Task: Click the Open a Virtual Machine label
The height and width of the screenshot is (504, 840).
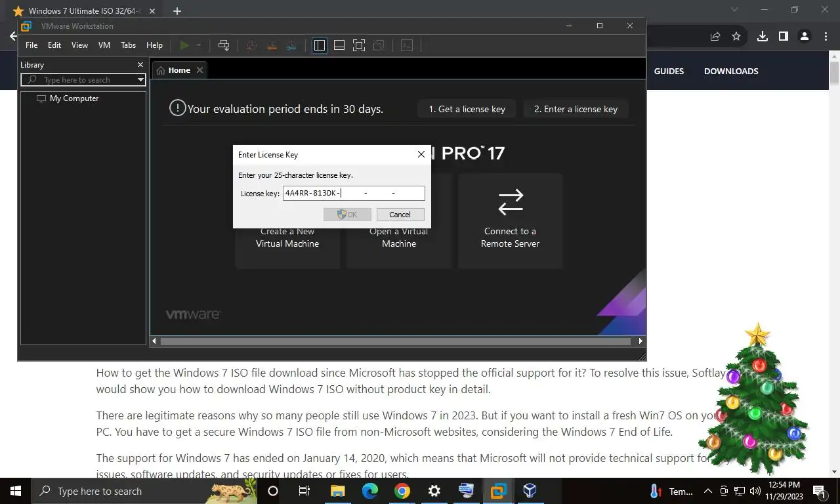Action: pos(399,238)
